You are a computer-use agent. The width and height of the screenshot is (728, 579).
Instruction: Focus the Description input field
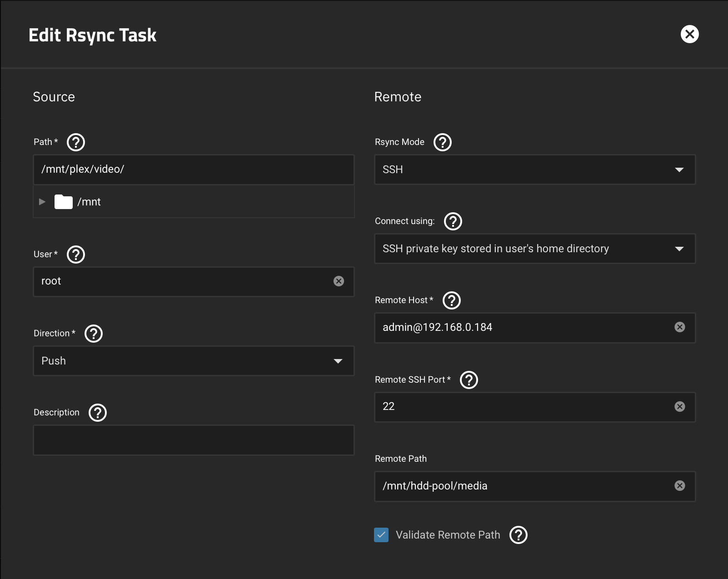(194, 440)
